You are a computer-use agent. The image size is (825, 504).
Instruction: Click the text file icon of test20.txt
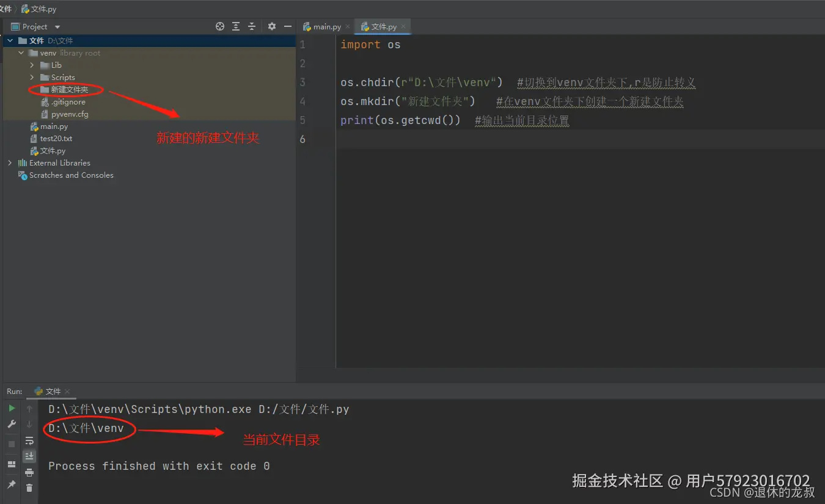pos(34,139)
